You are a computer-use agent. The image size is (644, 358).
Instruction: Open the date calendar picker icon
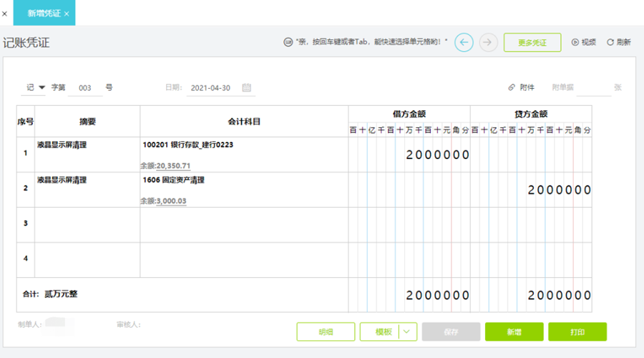246,87
